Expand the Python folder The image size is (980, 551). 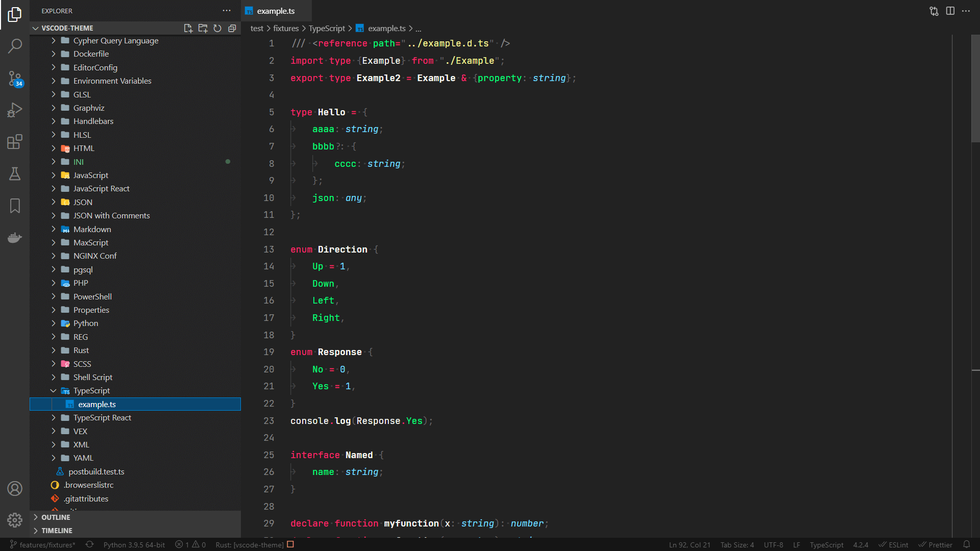pos(85,323)
